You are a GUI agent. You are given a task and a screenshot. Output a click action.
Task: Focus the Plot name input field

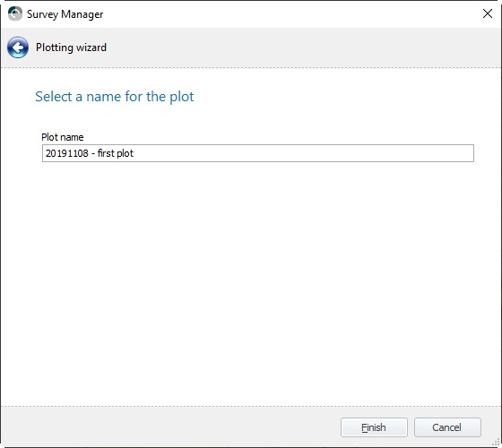[258, 153]
